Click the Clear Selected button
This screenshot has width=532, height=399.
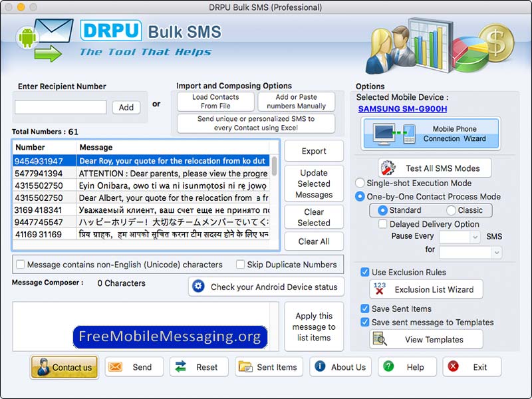[314, 217]
